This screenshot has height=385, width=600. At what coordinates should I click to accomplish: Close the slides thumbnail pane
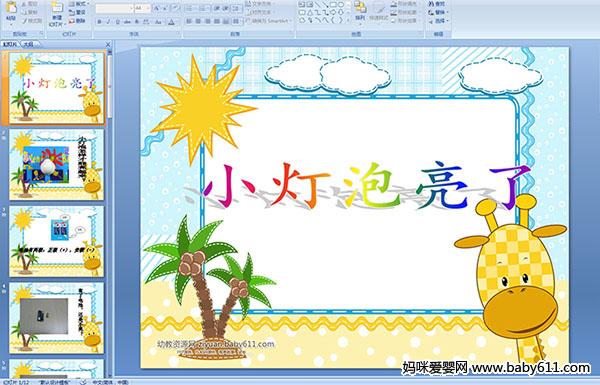point(108,44)
